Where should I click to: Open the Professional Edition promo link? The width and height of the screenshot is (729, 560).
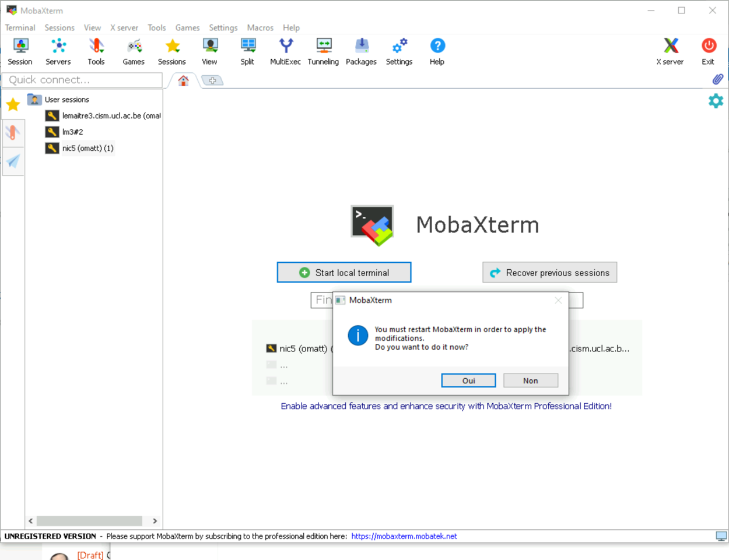coord(446,406)
